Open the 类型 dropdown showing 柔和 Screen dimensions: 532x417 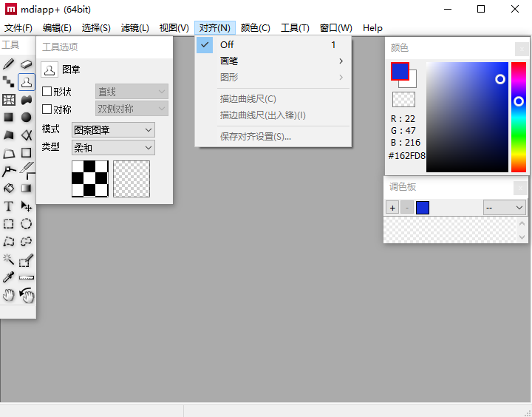point(113,148)
